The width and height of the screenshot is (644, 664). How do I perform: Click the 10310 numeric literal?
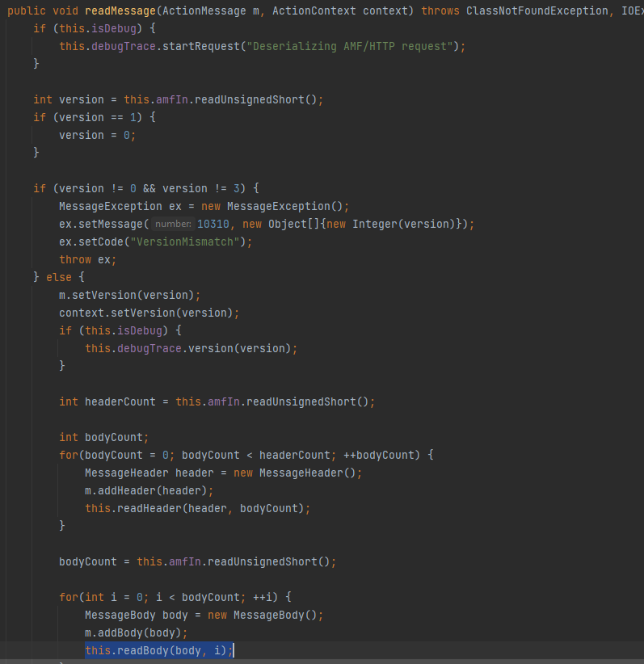pos(213,224)
